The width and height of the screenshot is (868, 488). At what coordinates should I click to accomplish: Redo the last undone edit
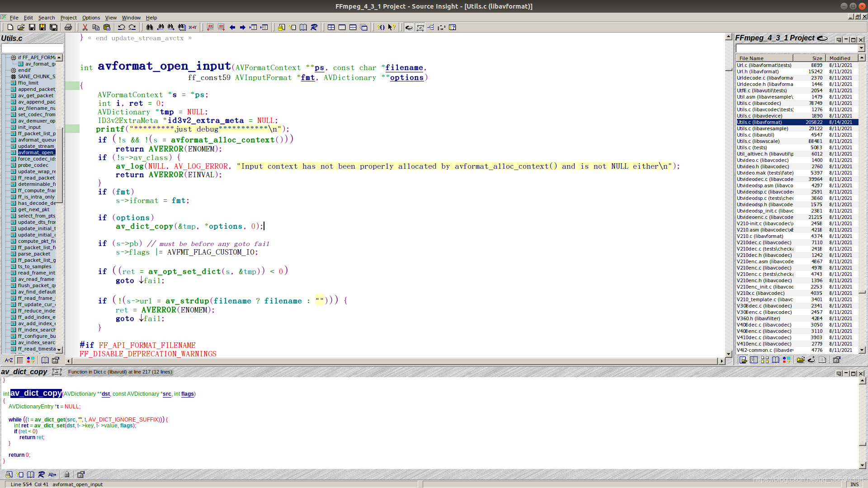[132, 27]
